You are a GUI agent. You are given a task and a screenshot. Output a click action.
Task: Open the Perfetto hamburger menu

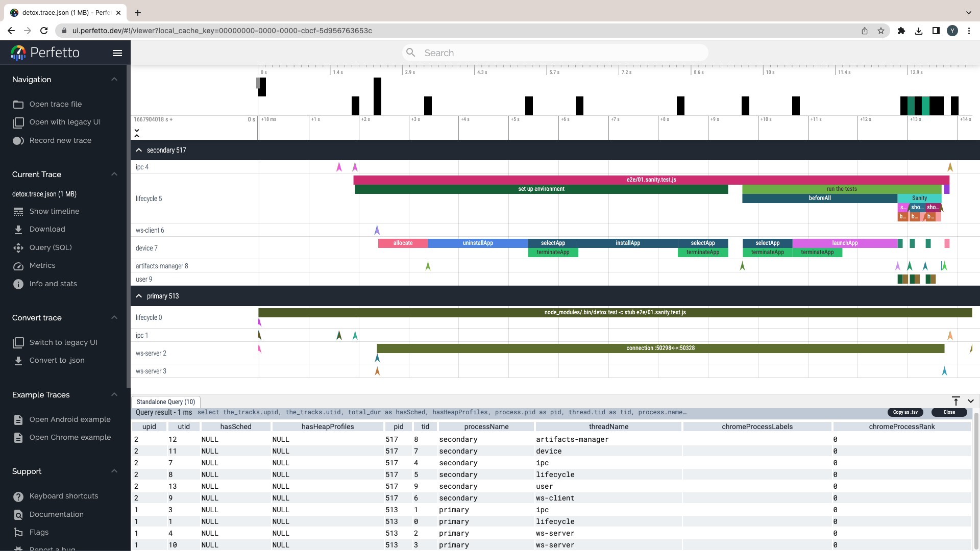tap(117, 53)
